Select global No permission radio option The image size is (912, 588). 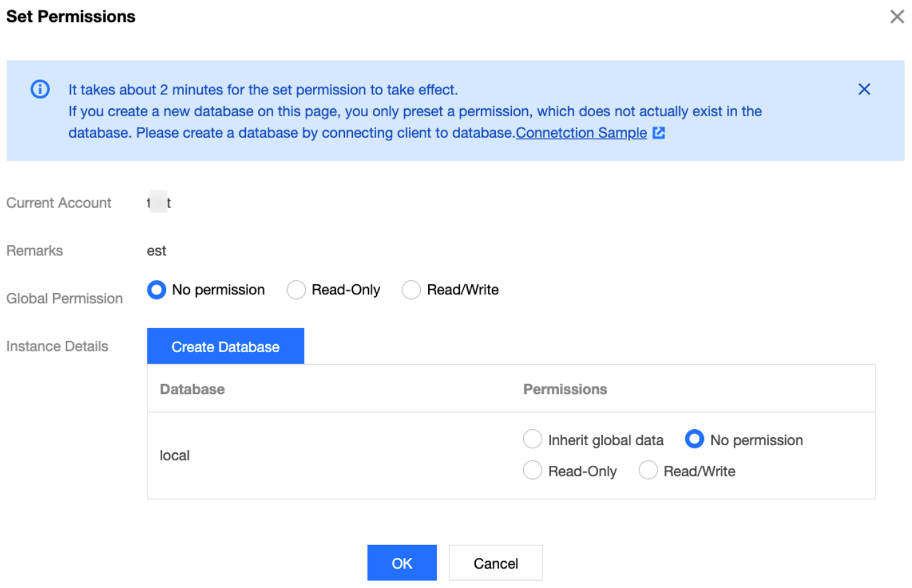(x=156, y=290)
